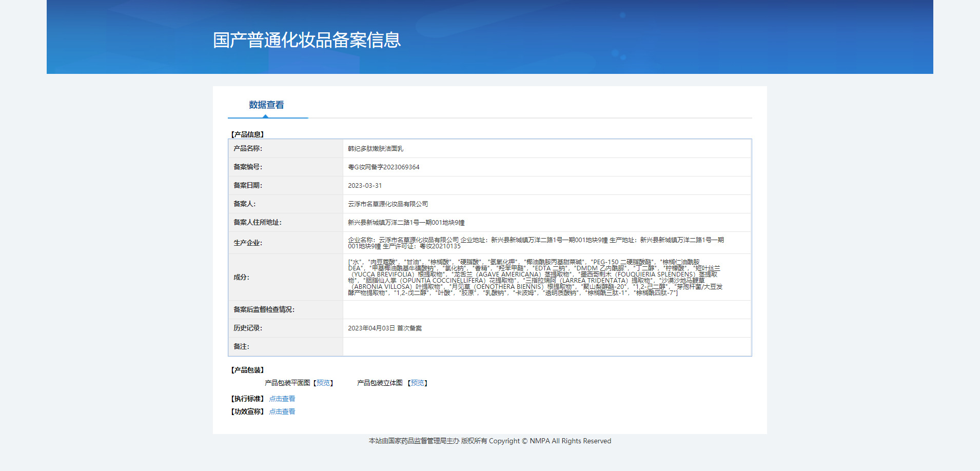Select the 产品名称 row label

pyautogui.click(x=248, y=149)
